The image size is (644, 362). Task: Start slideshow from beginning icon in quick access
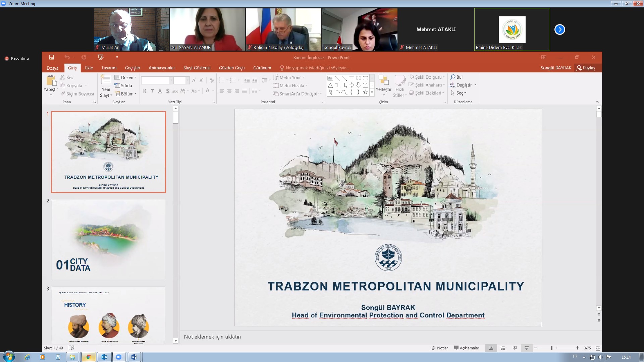tap(100, 57)
